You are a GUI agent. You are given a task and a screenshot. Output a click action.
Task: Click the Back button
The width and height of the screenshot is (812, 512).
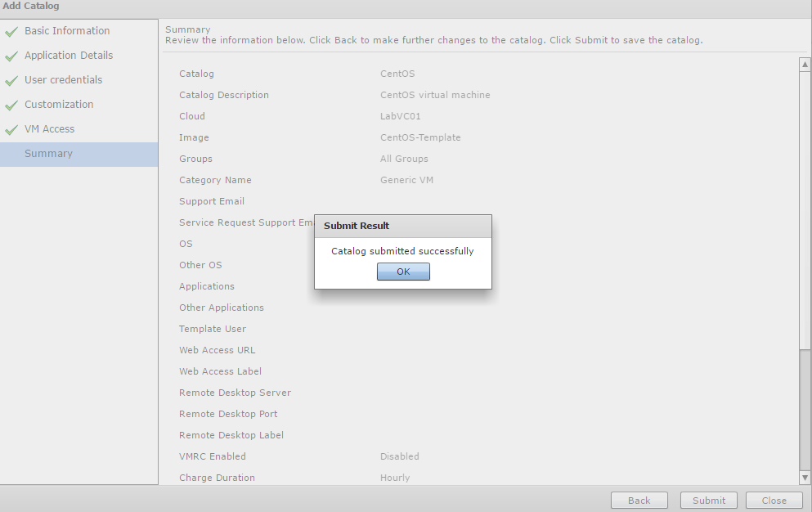(x=639, y=501)
